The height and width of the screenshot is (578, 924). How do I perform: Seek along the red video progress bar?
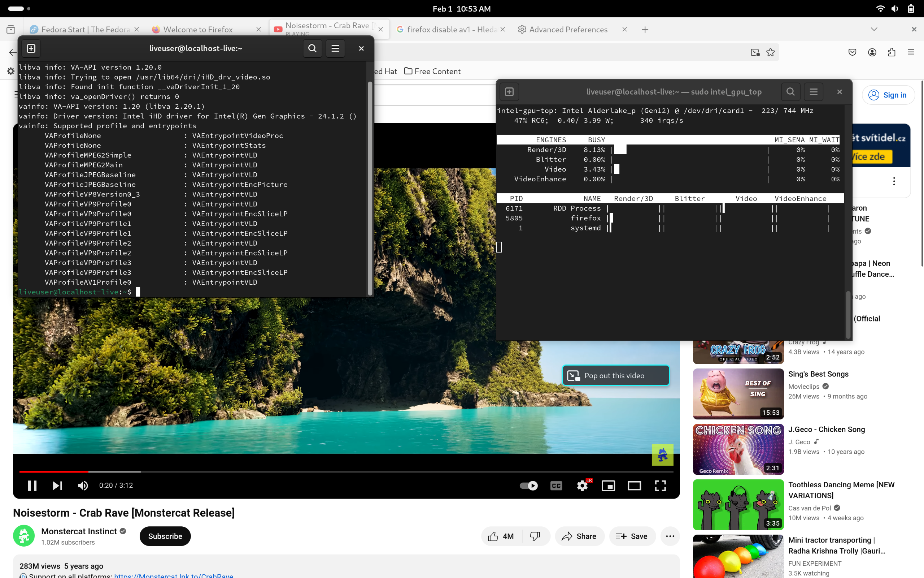tap(346, 472)
